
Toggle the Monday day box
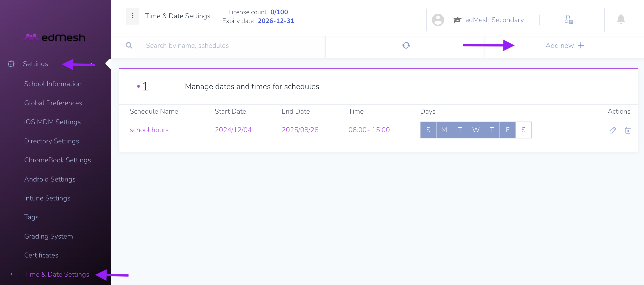point(444,130)
